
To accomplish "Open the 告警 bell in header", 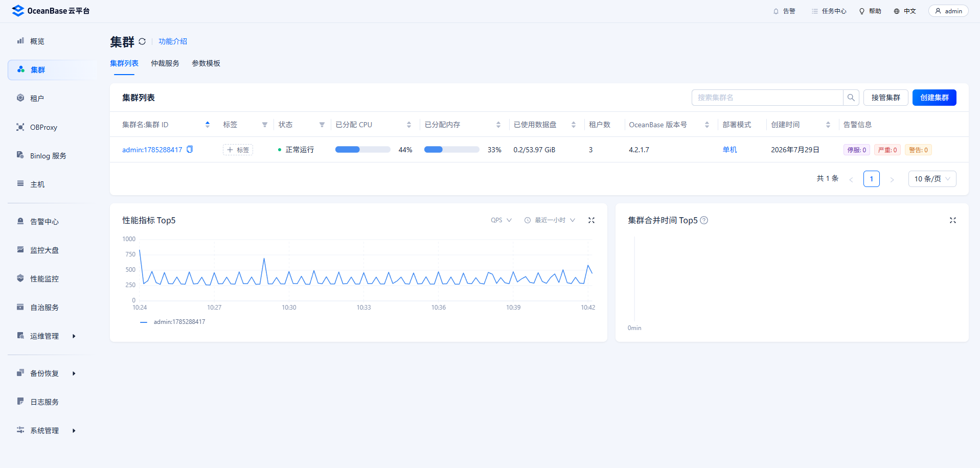I will click(x=784, y=11).
